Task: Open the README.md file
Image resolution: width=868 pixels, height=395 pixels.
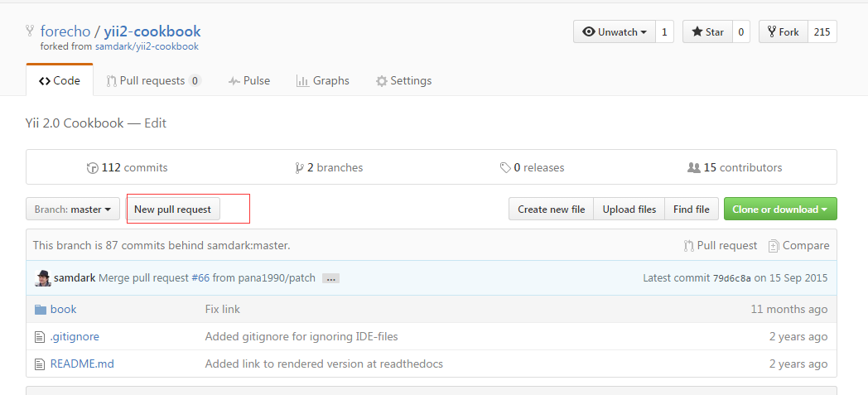Action: [x=82, y=364]
